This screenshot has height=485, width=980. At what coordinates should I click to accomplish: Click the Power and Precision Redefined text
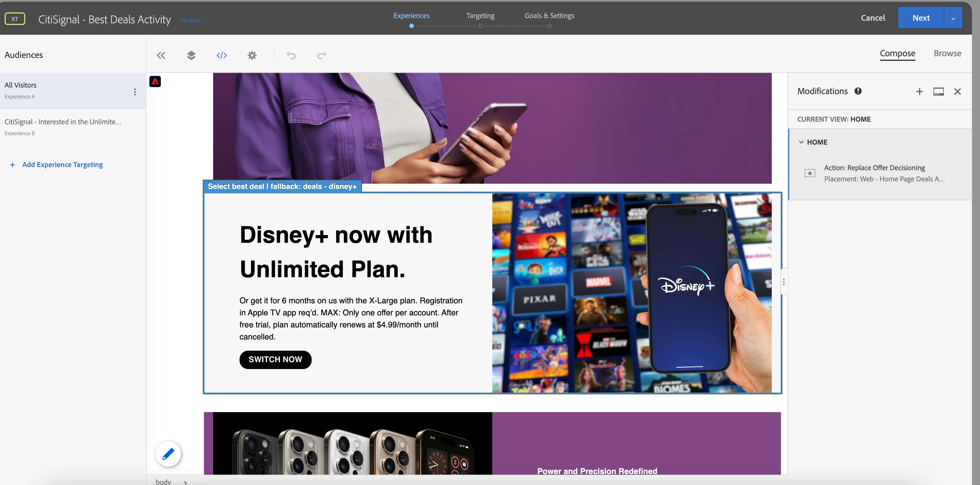tap(597, 471)
